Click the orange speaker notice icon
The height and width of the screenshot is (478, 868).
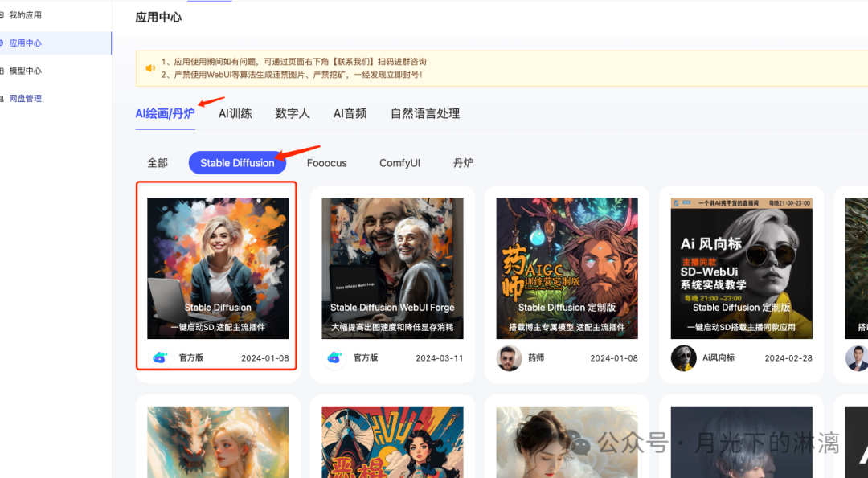tap(150, 68)
